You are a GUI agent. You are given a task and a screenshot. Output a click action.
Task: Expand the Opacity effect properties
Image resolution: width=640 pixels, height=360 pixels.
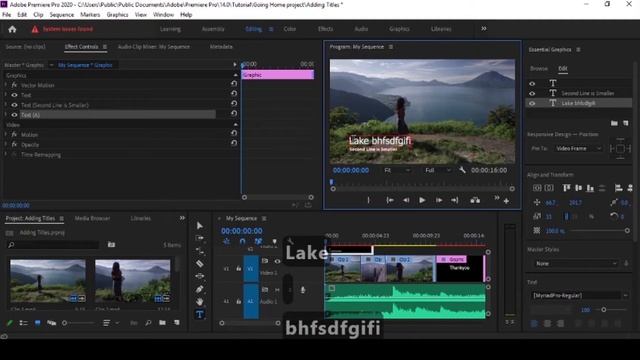[6, 144]
